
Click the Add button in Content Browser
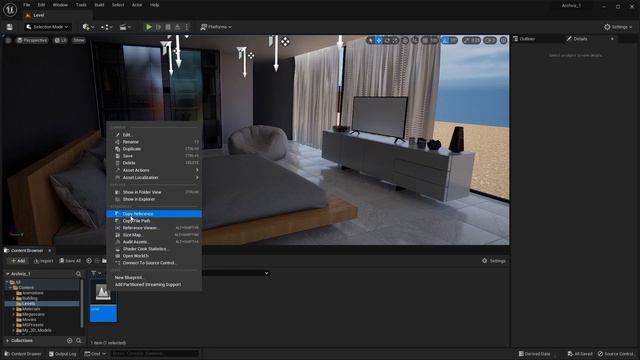tap(18, 261)
